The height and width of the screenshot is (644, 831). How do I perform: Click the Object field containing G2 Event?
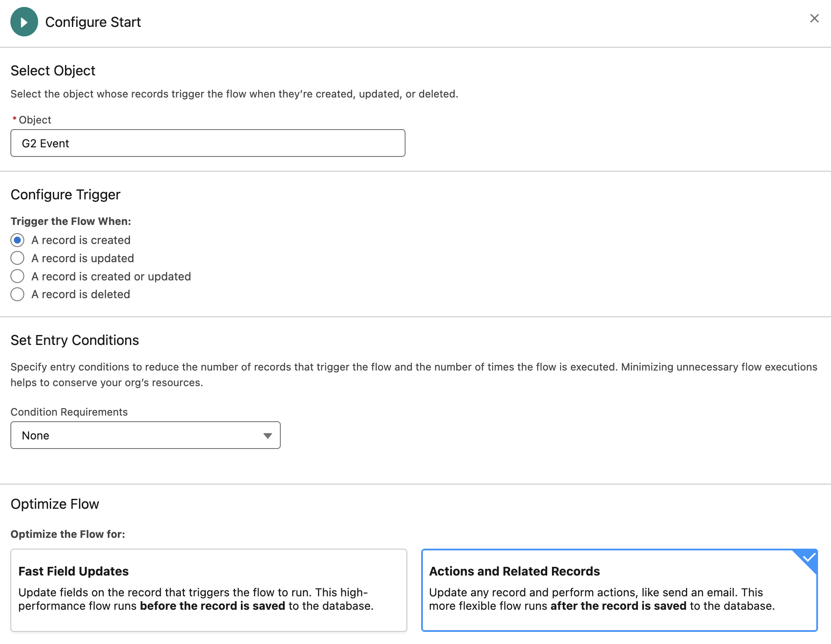(208, 143)
